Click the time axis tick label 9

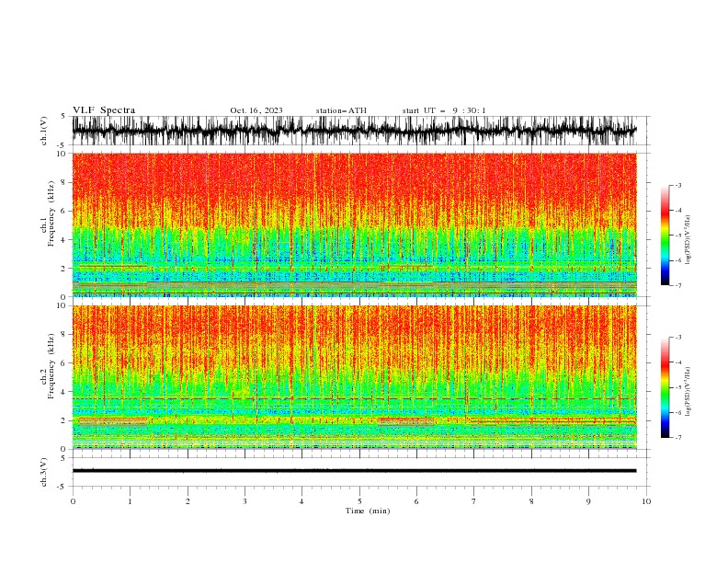(x=588, y=501)
